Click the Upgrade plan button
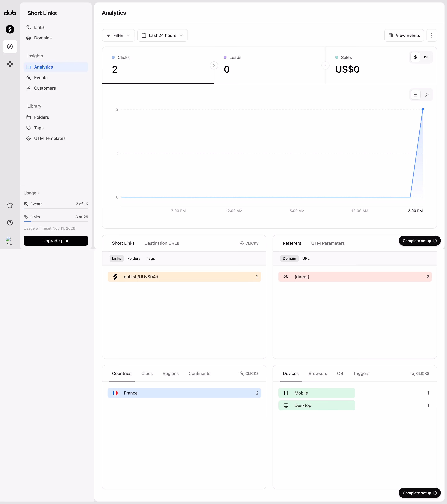The image size is (447, 504). (x=56, y=241)
